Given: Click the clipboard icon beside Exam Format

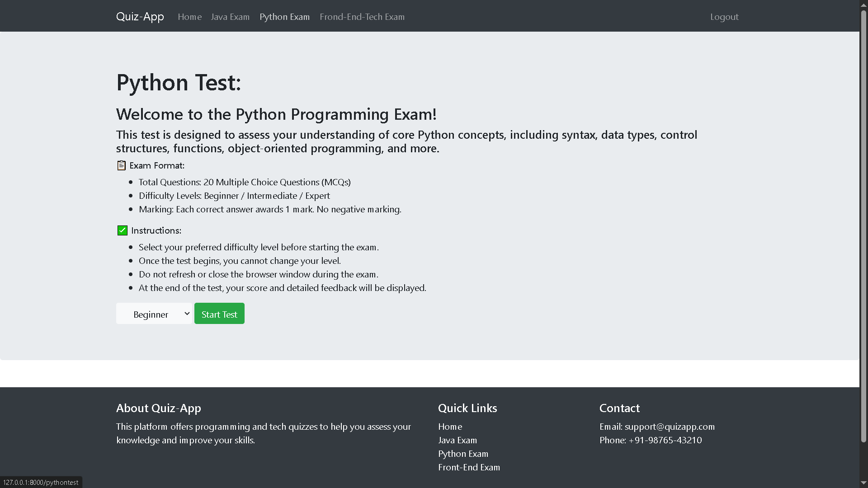Looking at the screenshot, I should (121, 165).
